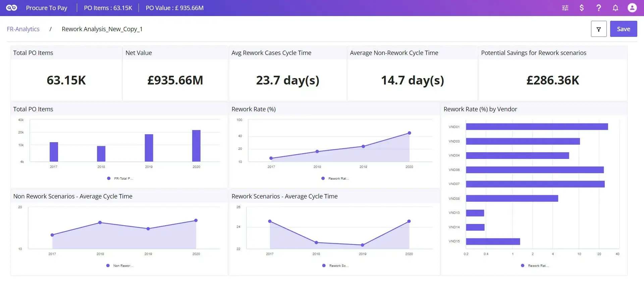
Task: Toggle Rework Rat... legend in vendor chart
Action: [x=535, y=265]
